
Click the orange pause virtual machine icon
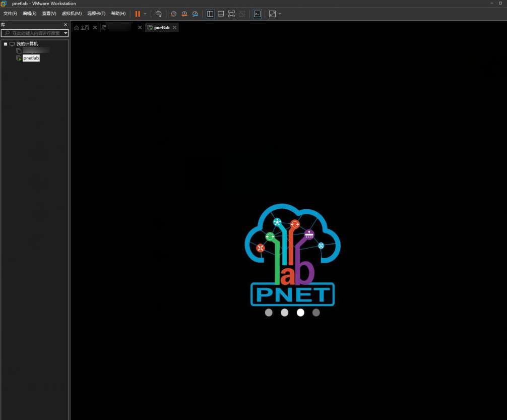coord(137,14)
